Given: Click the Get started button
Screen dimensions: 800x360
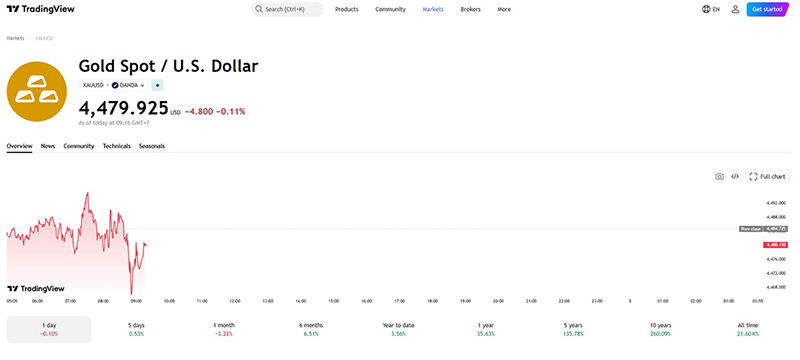Looking at the screenshot, I should (767, 9).
